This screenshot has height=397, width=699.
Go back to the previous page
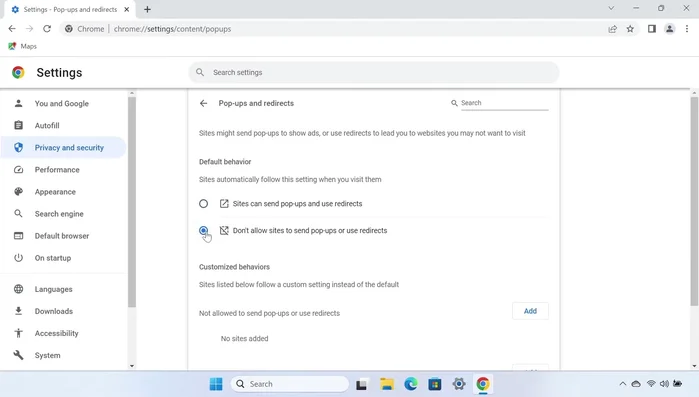pyautogui.click(x=12, y=29)
